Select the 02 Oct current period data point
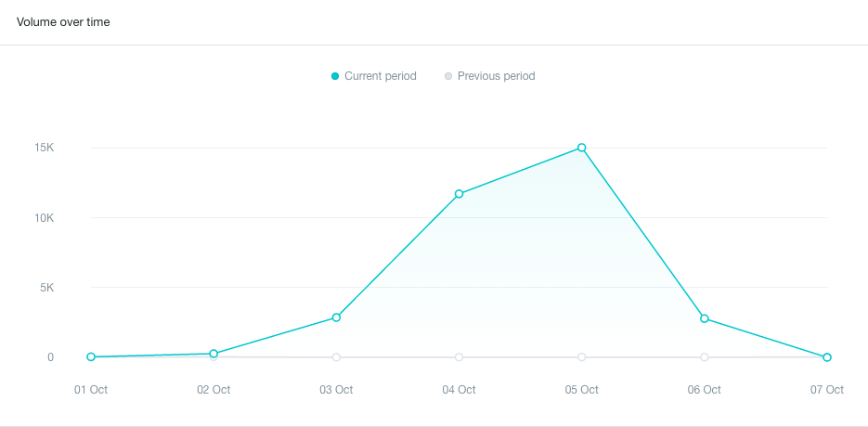Screen dimensions: 868x427 tap(214, 354)
